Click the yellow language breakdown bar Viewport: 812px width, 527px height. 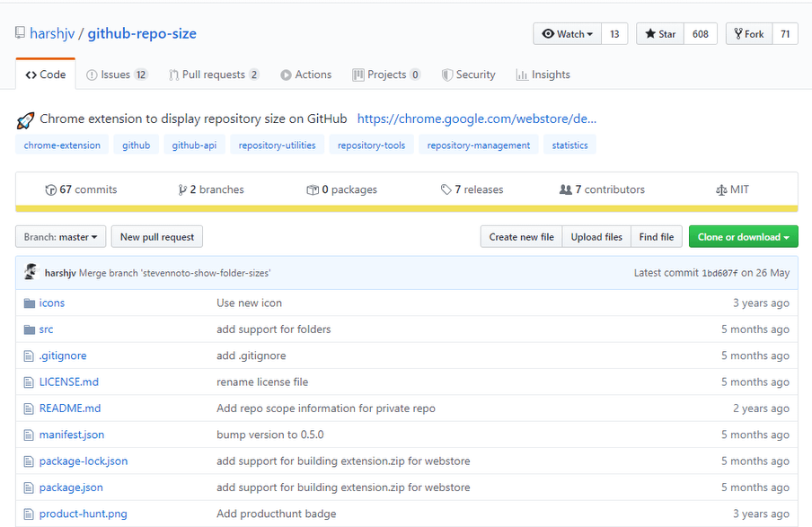407,208
